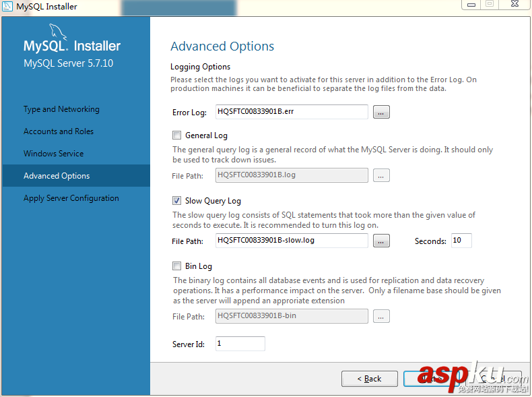This screenshot has height=397, width=532.
Task: Click the Error Log label
Action: coord(189,113)
